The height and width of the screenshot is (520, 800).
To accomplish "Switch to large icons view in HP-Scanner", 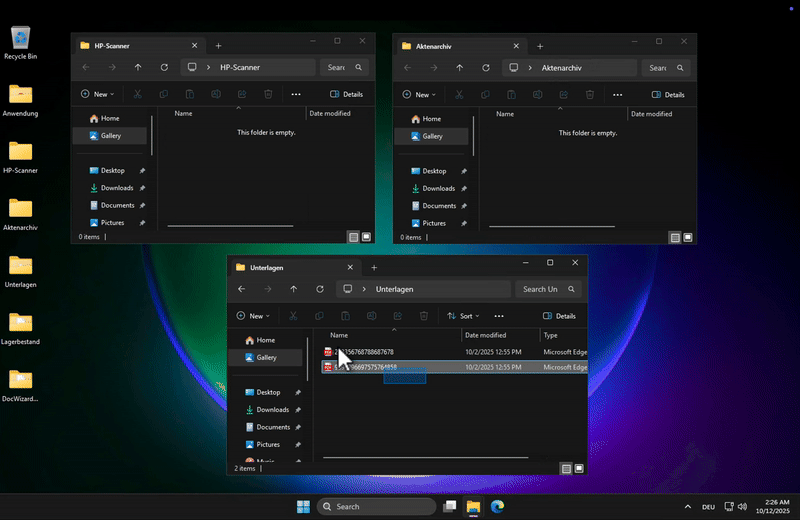I will [366, 237].
